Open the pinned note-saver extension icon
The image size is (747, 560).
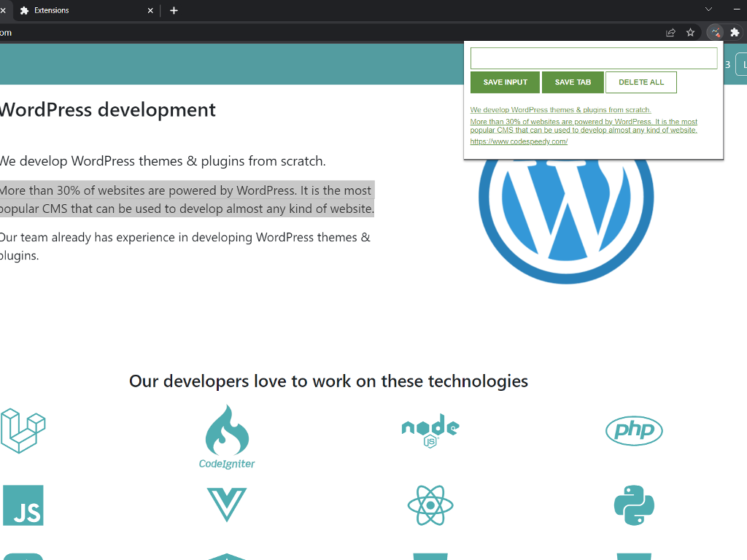click(715, 32)
